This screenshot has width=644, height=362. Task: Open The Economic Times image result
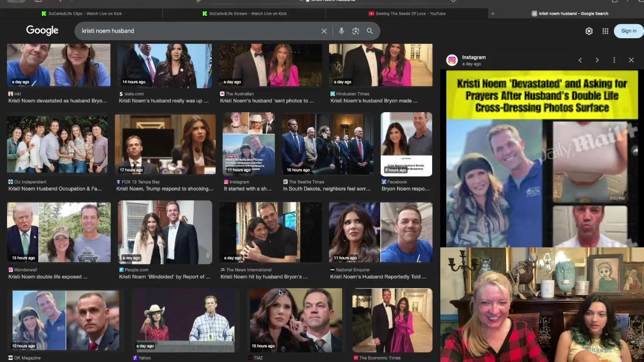392,320
